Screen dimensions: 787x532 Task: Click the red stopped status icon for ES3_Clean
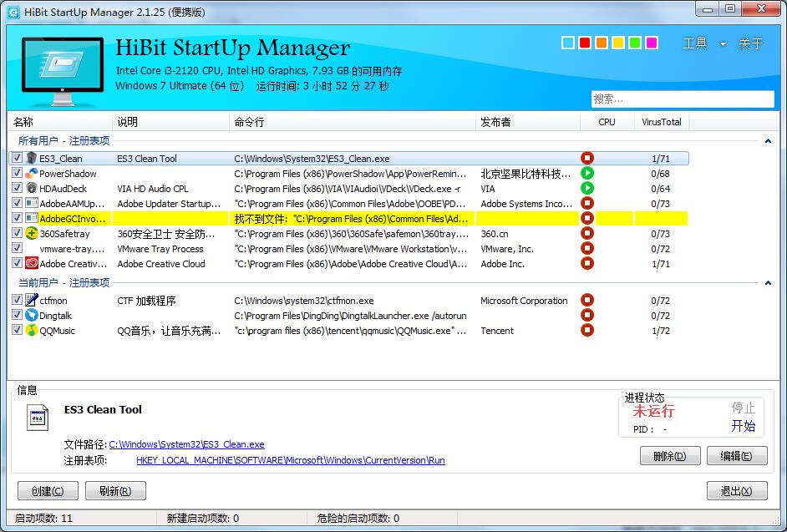point(587,159)
